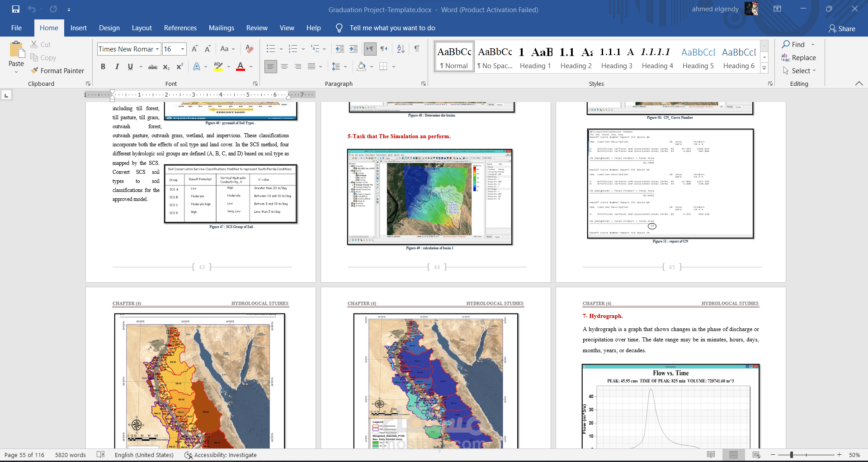The width and height of the screenshot is (868, 462).
Task: Open the Replace dialog
Action: [799, 58]
